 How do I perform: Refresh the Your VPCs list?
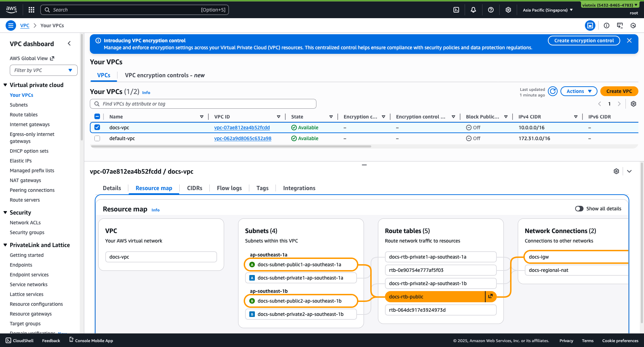[553, 91]
